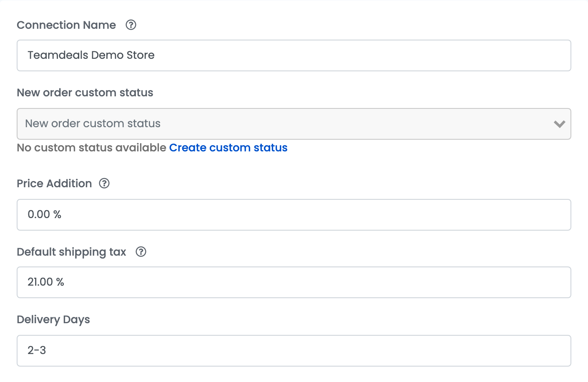Open help icon next to Price Addition
The height and width of the screenshot is (382, 588).
pyautogui.click(x=104, y=183)
